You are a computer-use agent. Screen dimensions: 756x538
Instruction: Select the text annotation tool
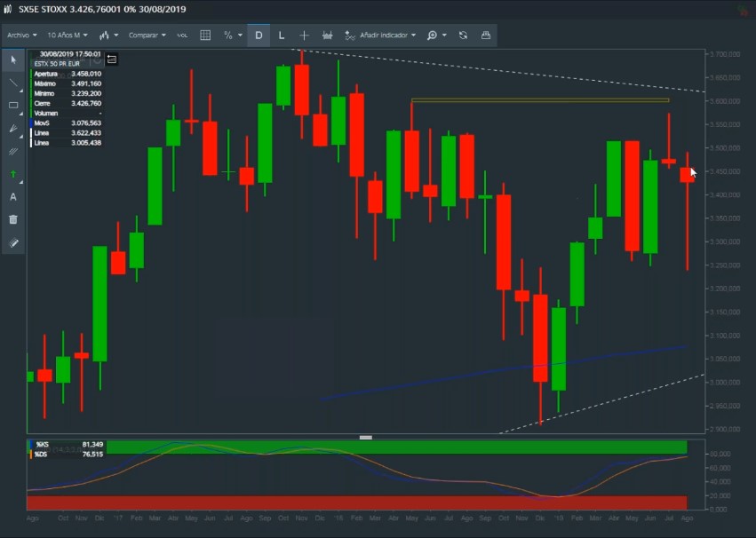pyautogui.click(x=13, y=197)
